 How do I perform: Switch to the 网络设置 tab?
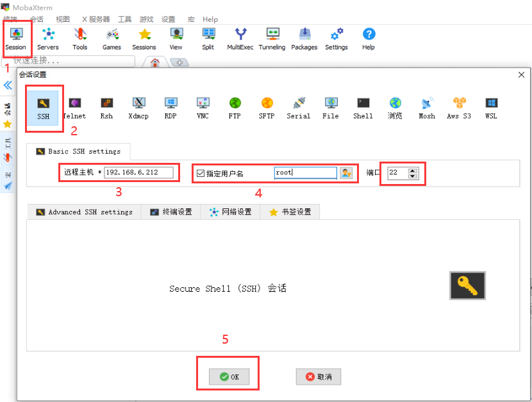(230, 212)
